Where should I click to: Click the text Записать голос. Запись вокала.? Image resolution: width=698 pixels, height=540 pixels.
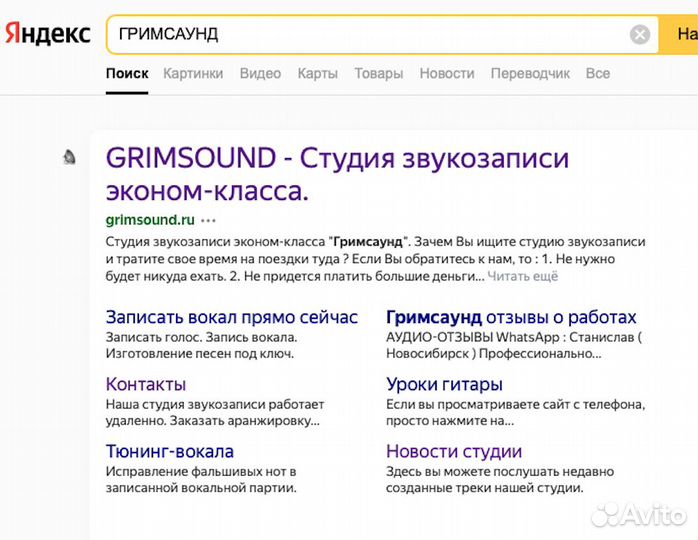click(x=201, y=337)
